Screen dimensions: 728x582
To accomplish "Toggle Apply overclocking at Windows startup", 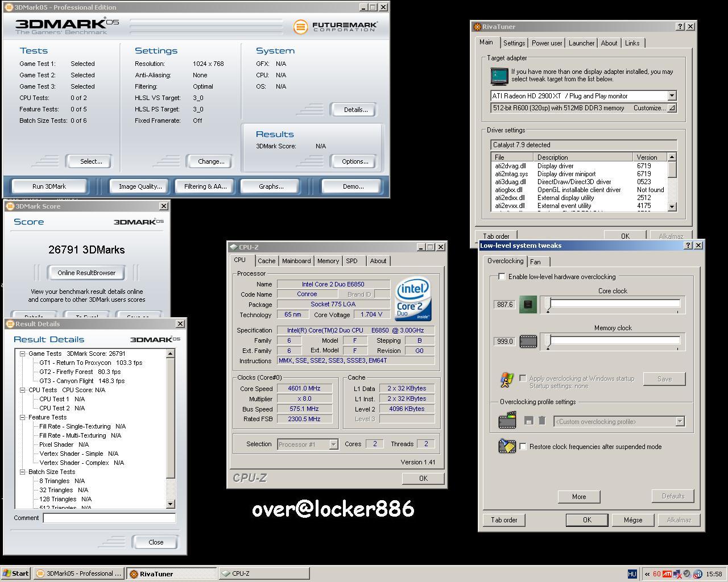I will coord(523,379).
